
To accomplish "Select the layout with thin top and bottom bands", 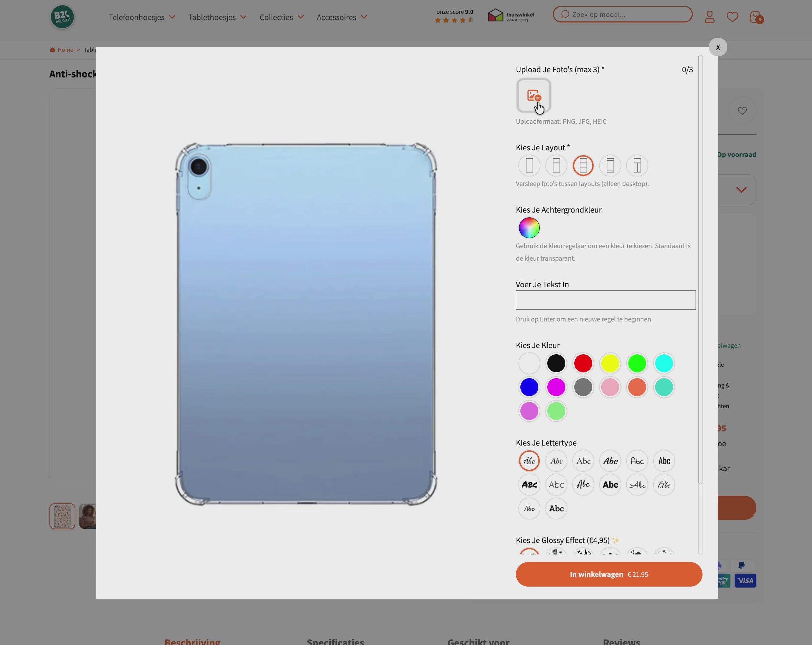I will [610, 165].
